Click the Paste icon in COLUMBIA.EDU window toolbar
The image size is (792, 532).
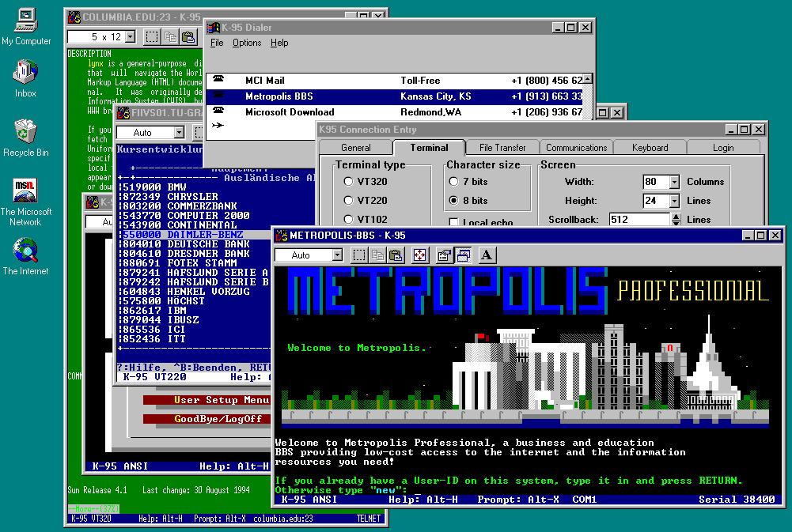(188, 37)
